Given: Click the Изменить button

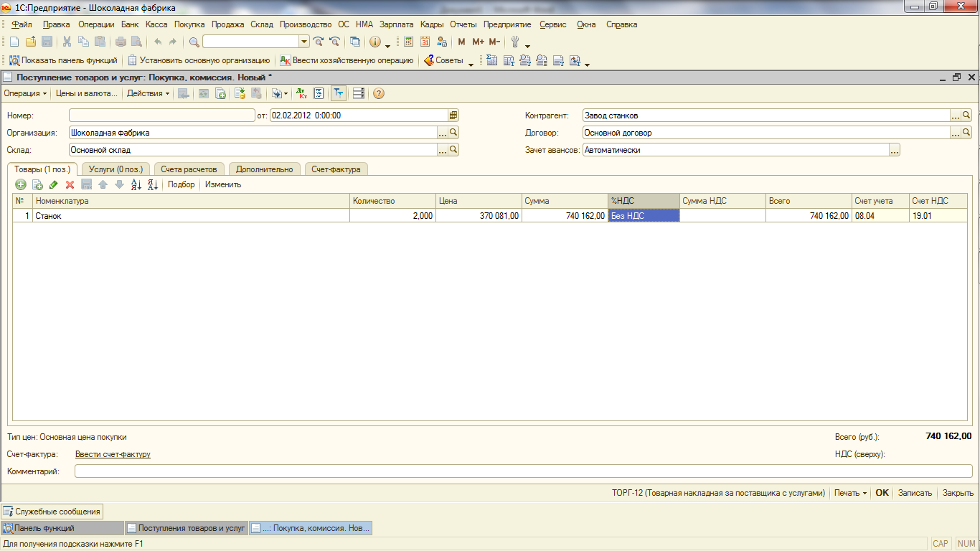Looking at the screenshot, I should (223, 184).
